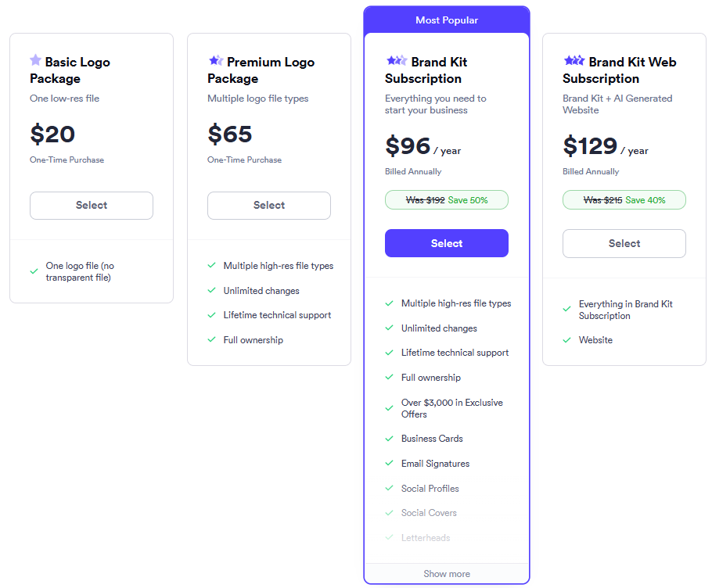Click the single star icon beside Basic Logo Package

[x=36, y=60]
